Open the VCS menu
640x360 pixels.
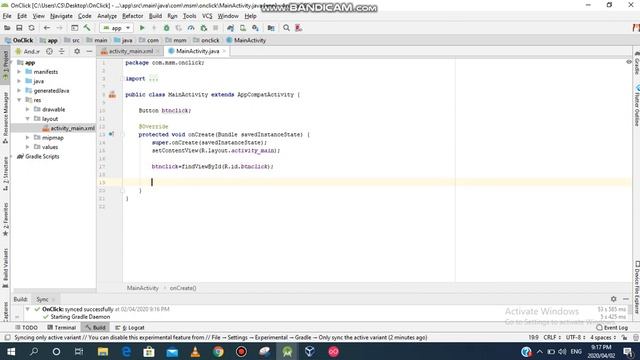(207, 16)
